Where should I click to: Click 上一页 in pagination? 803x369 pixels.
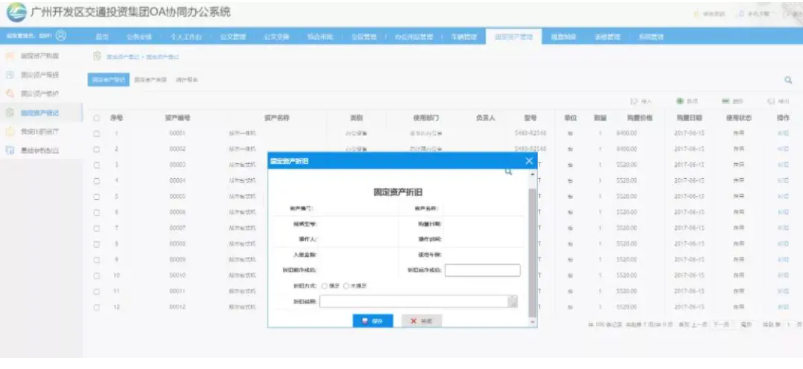700,324
